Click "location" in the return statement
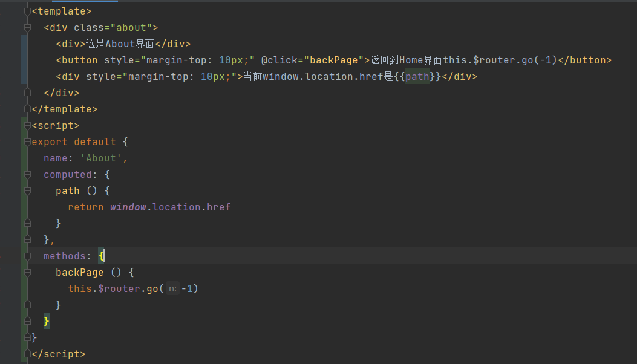 pyautogui.click(x=176, y=207)
